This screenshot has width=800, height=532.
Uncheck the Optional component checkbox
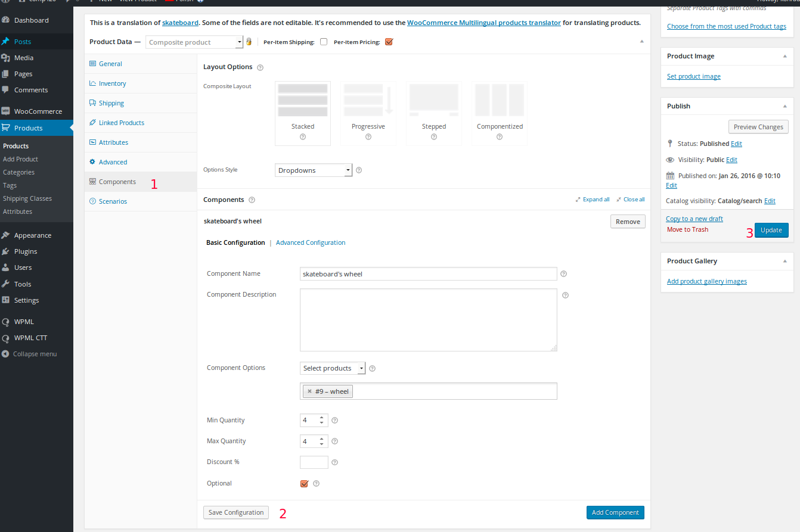[304, 484]
